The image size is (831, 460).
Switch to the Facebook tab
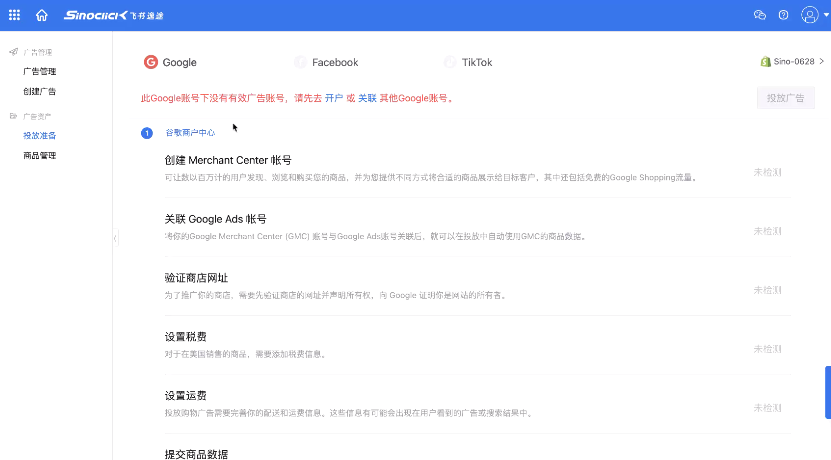coord(326,62)
